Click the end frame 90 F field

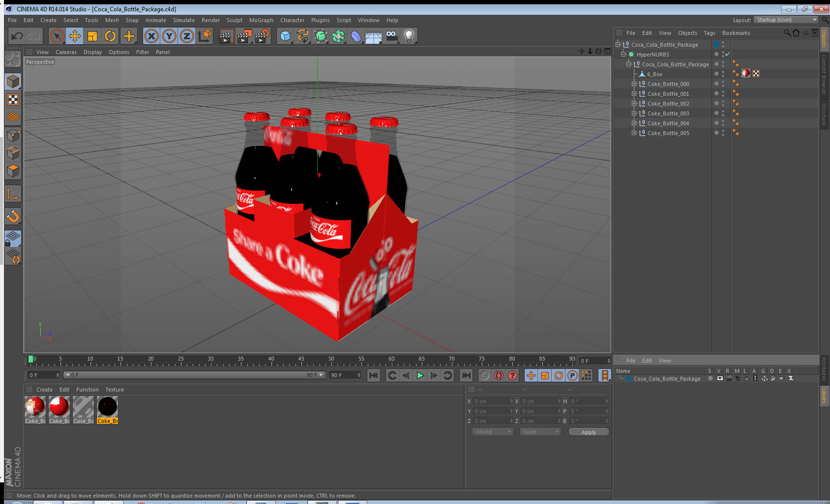click(x=345, y=375)
